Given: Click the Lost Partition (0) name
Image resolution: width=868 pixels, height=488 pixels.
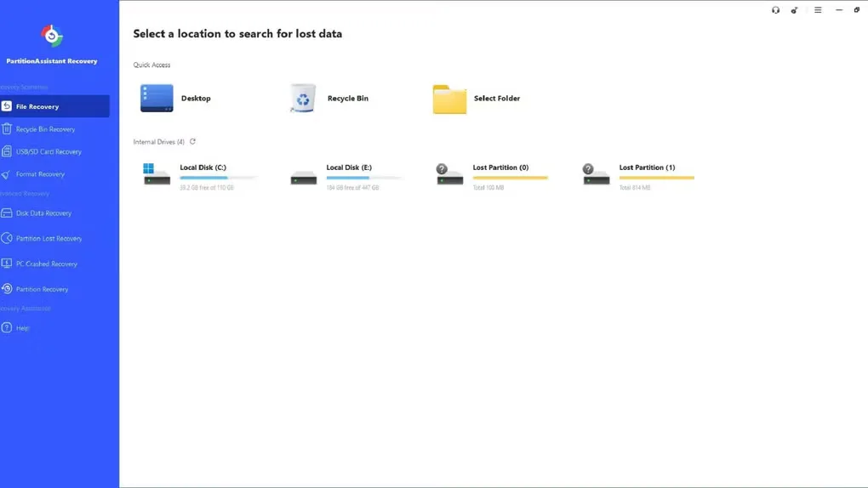Looking at the screenshot, I should pyautogui.click(x=500, y=167).
